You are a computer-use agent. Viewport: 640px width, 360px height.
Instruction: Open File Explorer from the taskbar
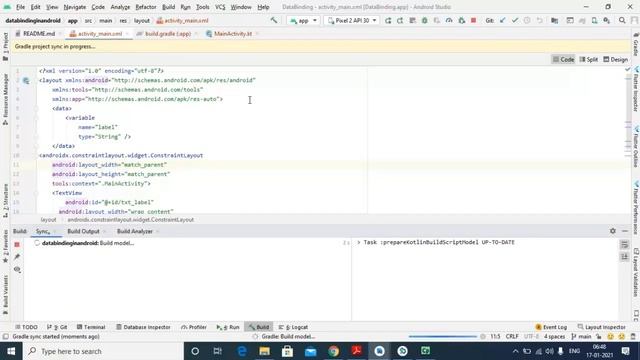click(264, 351)
